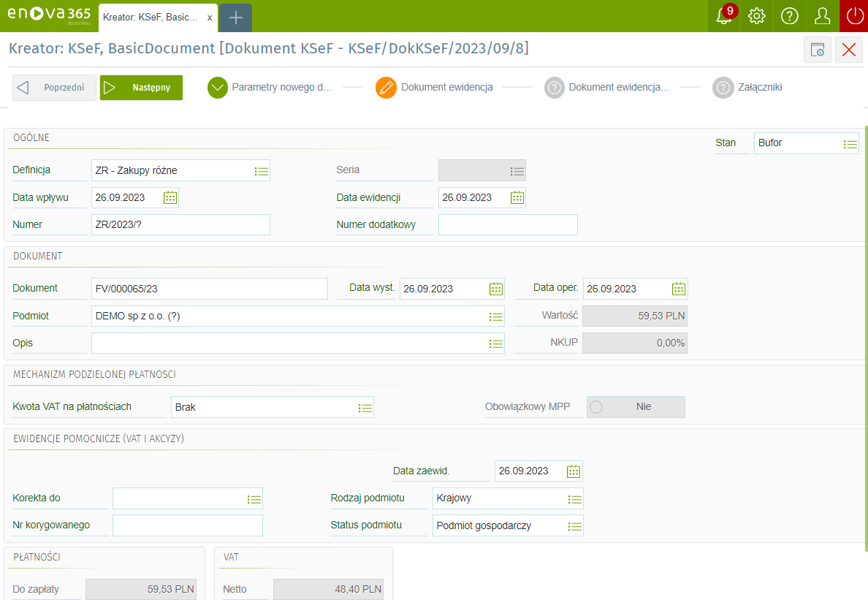868x600 pixels.
Task: Expand the Definicja dropdown list
Action: [x=262, y=171]
